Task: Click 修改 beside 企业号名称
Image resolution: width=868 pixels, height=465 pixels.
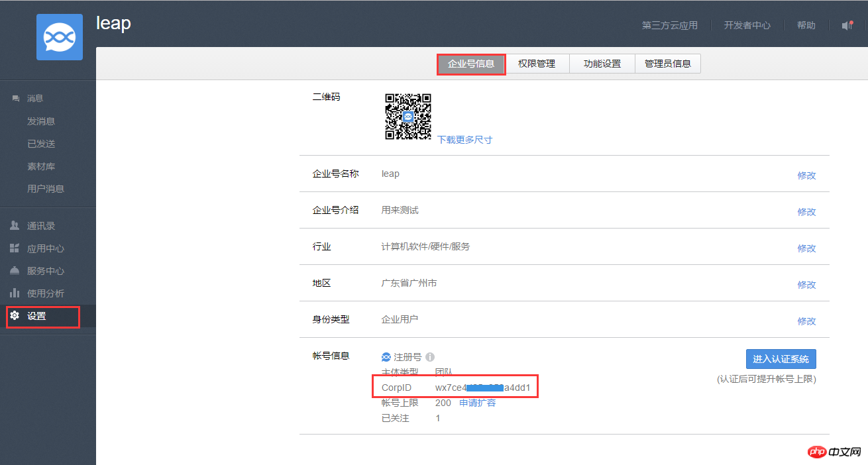Action: coord(807,175)
